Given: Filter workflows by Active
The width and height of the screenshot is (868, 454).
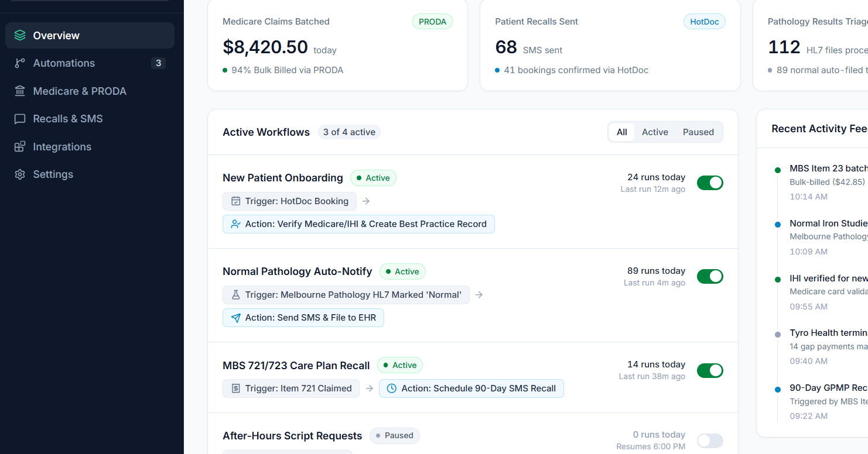Looking at the screenshot, I should click(655, 132).
